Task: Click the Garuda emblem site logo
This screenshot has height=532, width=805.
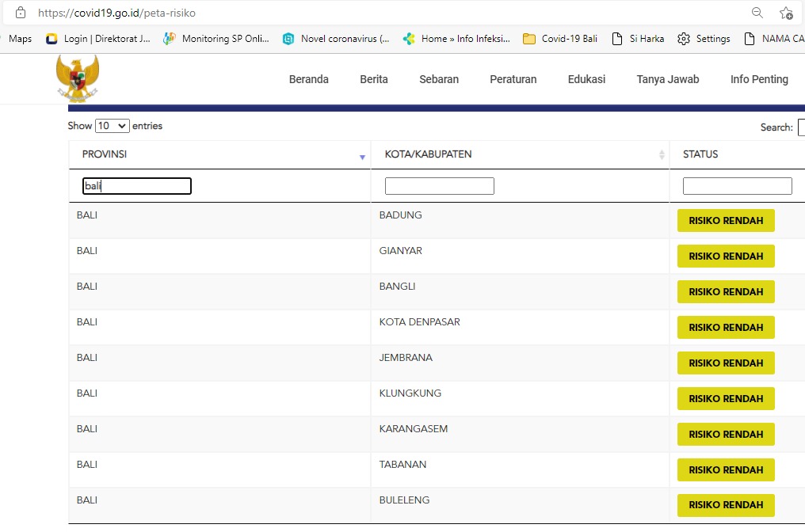Action: (78, 78)
